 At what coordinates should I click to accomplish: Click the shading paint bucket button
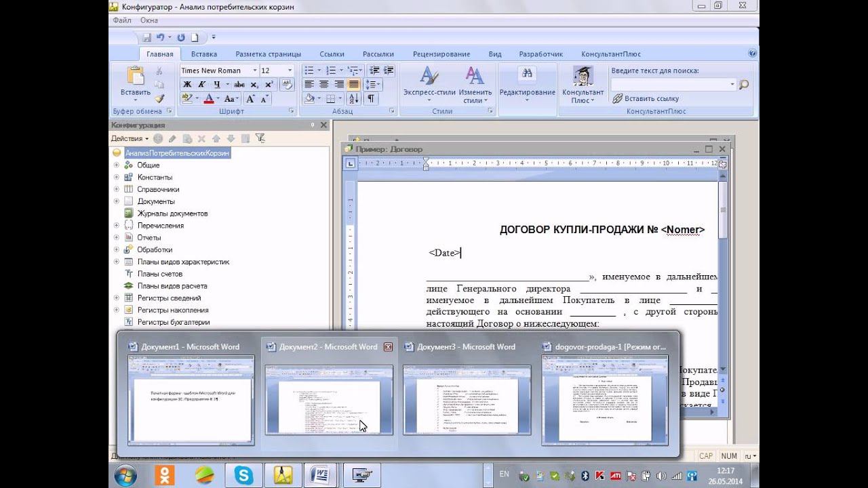(x=309, y=99)
